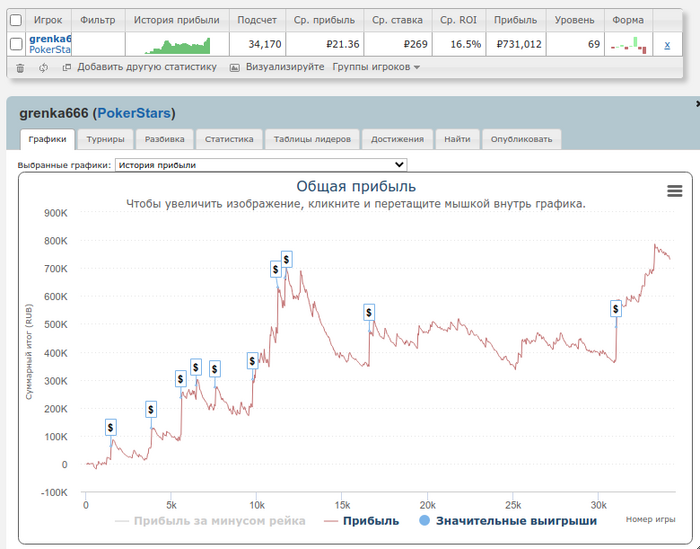
Task: Expand the Группы игроков menu
Action: (x=376, y=67)
